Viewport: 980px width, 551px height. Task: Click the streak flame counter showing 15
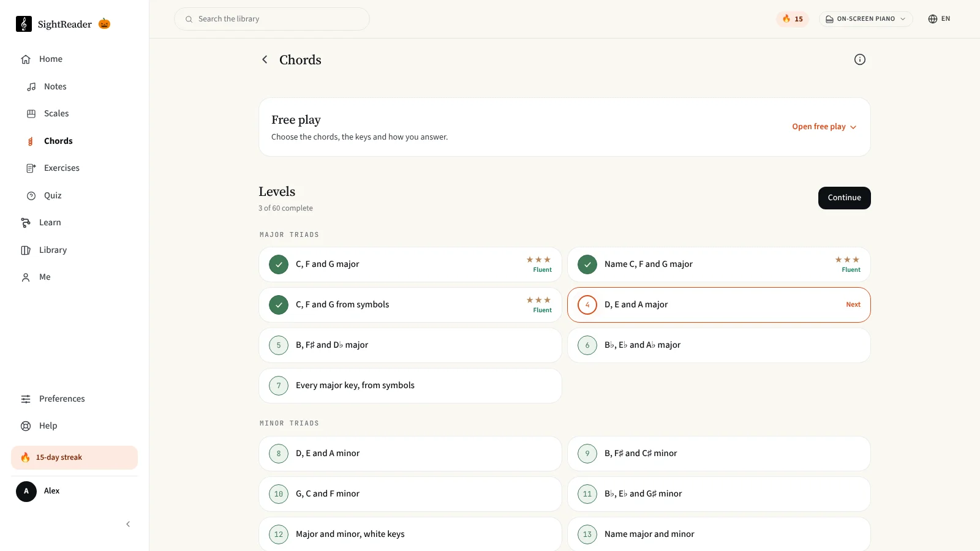pyautogui.click(x=793, y=19)
